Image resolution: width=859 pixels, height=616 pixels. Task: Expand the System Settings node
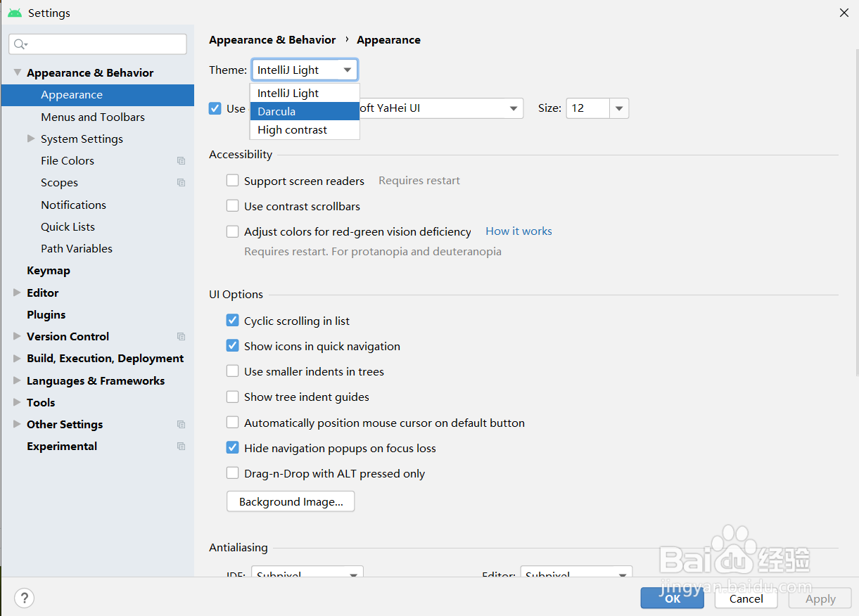pyautogui.click(x=31, y=139)
